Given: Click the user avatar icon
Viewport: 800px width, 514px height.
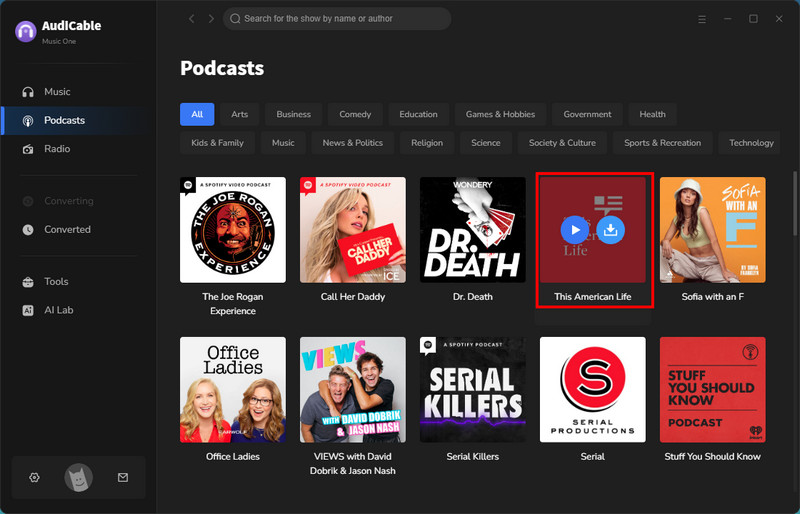Looking at the screenshot, I should point(79,478).
